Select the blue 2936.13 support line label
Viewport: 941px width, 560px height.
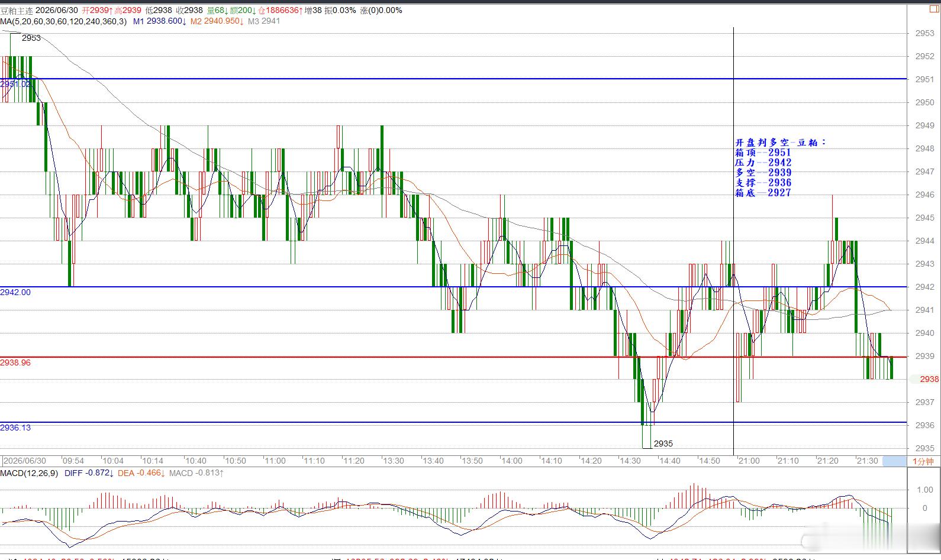click(x=15, y=428)
